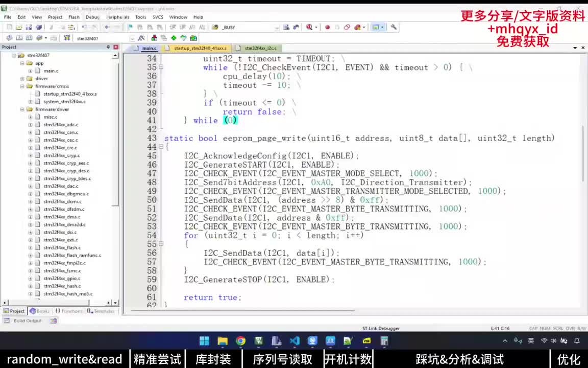The image size is (588, 368).
Task: Open the File menu
Action: coord(8,17)
